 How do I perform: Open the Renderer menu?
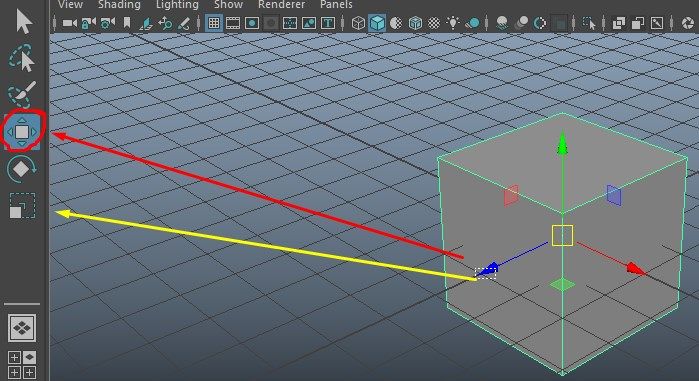282,5
